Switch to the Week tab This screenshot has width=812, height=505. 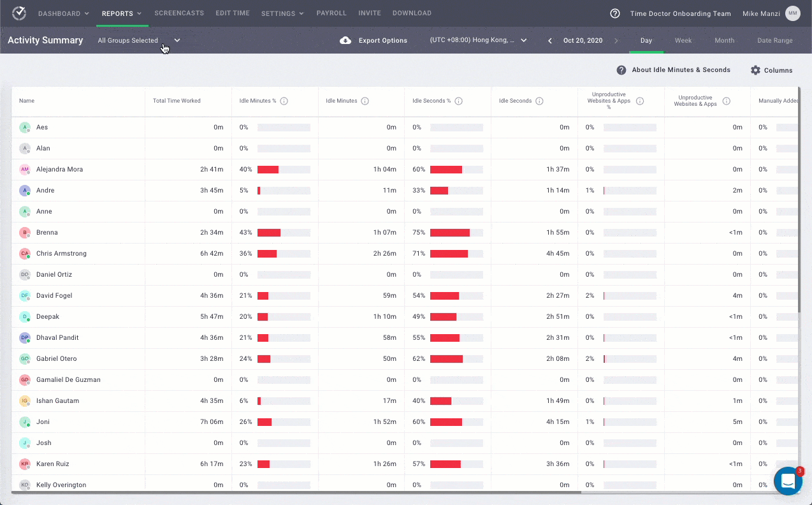click(x=683, y=40)
